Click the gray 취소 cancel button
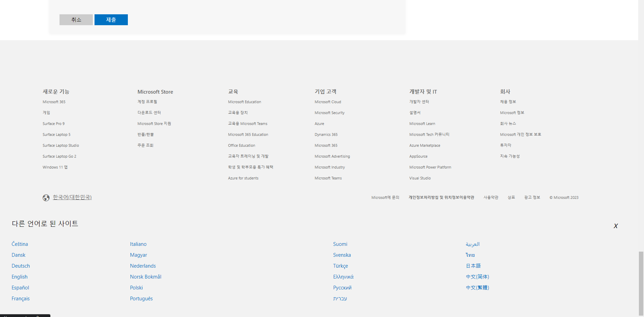 (76, 20)
